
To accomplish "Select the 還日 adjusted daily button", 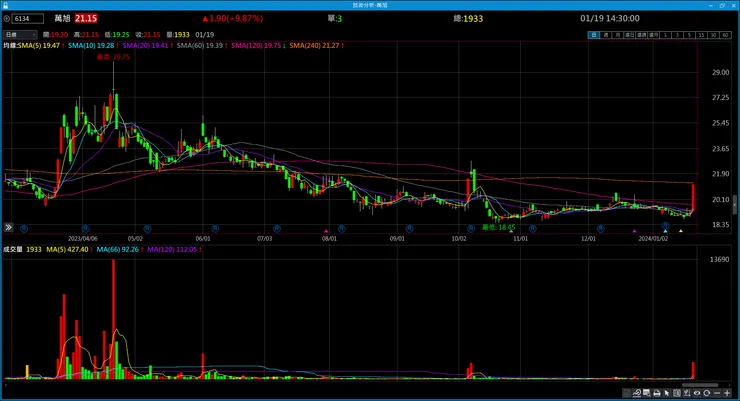I will click(630, 35).
